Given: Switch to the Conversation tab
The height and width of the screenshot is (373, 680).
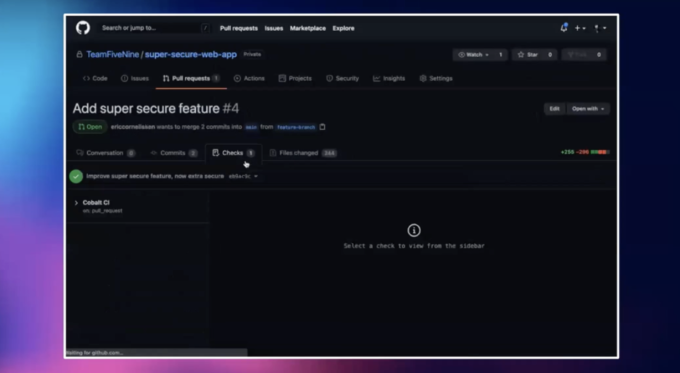Looking at the screenshot, I should 105,153.
